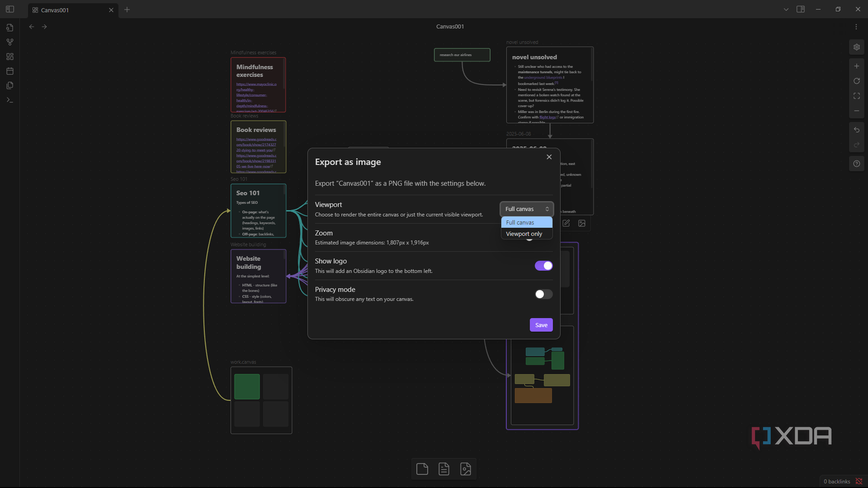
Task: Click the status bar sync icon
Action: pos(859,482)
